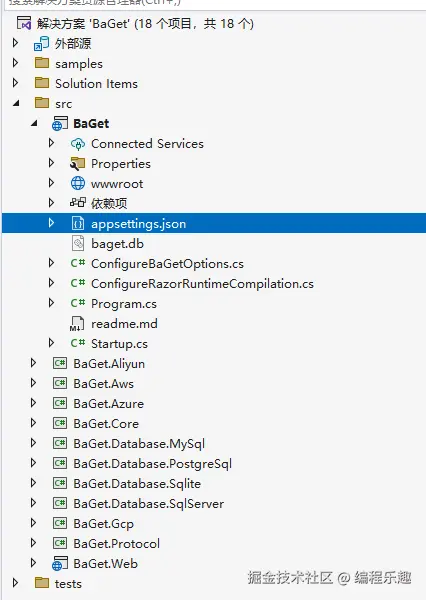Click the Connected Services cloud icon
The height and width of the screenshot is (600, 426).
click(x=78, y=144)
